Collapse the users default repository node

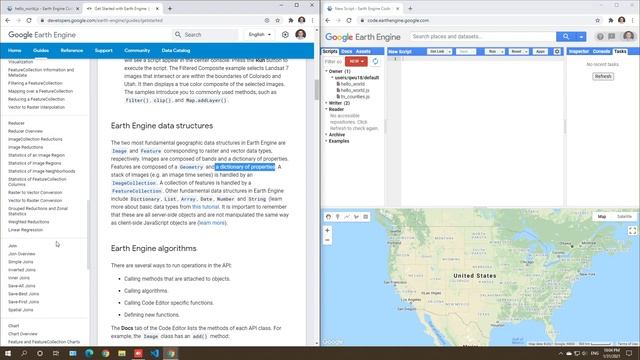click(x=332, y=78)
